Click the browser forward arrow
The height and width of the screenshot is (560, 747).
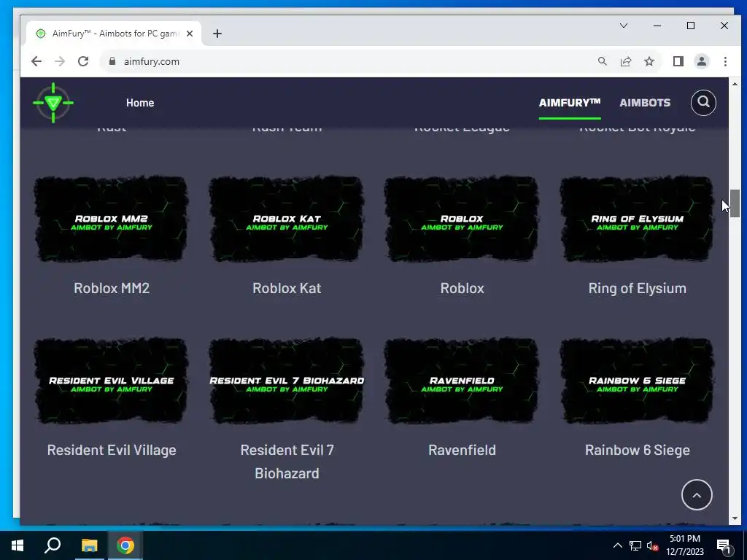[x=60, y=61]
